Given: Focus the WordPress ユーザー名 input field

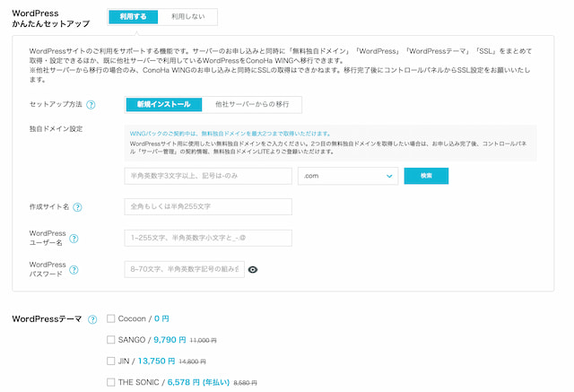Looking at the screenshot, I should [x=208, y=238].
